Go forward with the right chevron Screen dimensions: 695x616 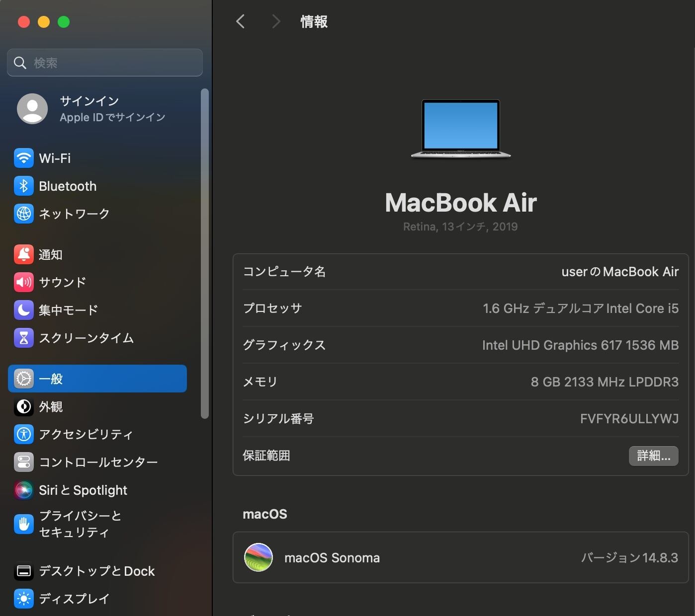click(x=276, y=21)
